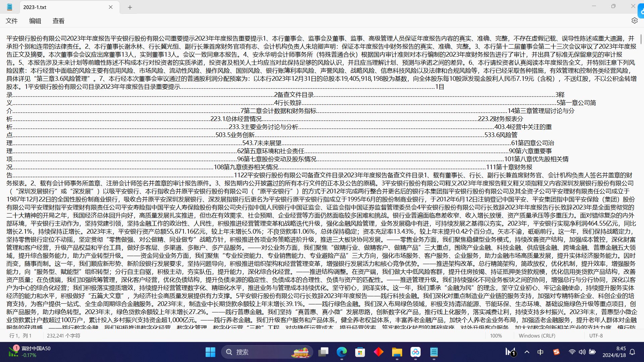Click the UTF-8 encoding indicator
Viewport: 644px width, 362px height.
coord(596,336)
